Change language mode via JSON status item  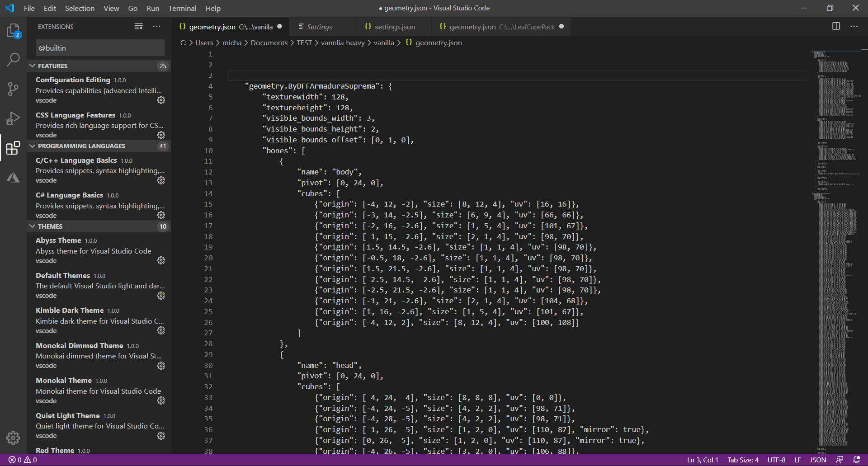[x=818, y=460]
